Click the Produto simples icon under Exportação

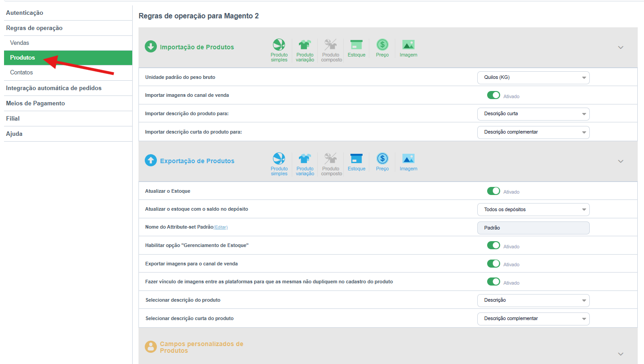[279, 159]
